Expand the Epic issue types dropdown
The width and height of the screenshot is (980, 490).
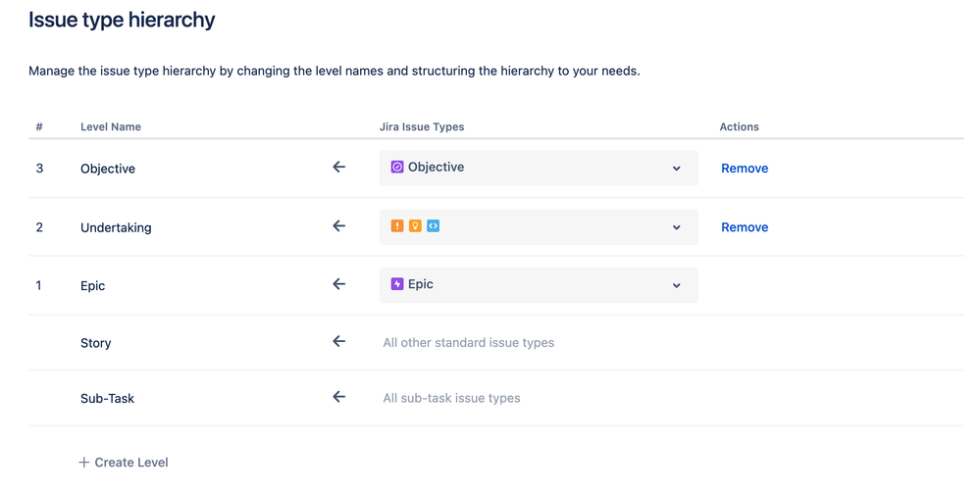(x=676, y=285)
